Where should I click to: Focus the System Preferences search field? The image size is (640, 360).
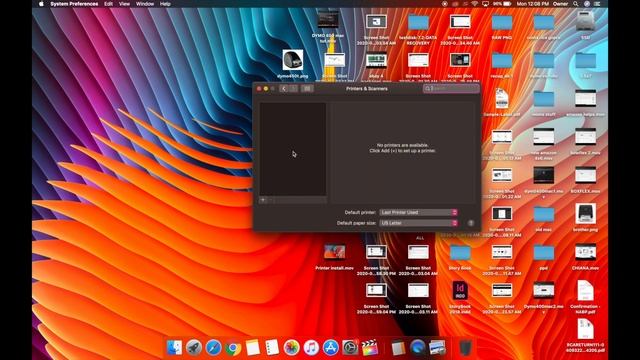pos(451,89)
